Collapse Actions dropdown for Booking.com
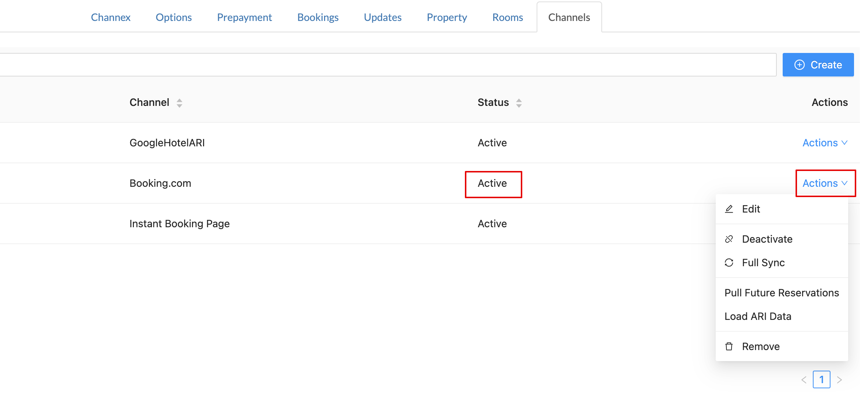This screenshot has height=403, width=868. click(825, 183)
